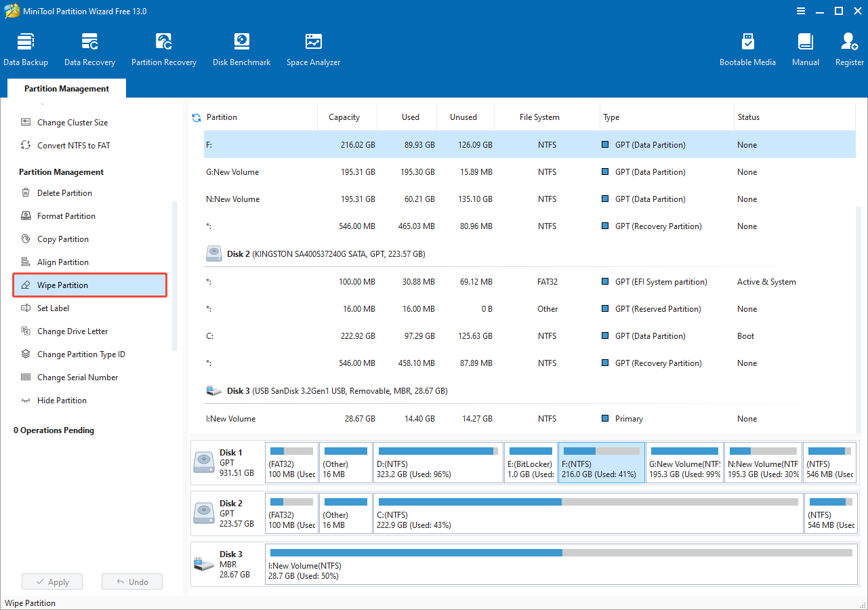The width and height of the screenshot is (868, 610).
Task: Click the Register option
Action: pyautogui.click(x=849, y=47)
